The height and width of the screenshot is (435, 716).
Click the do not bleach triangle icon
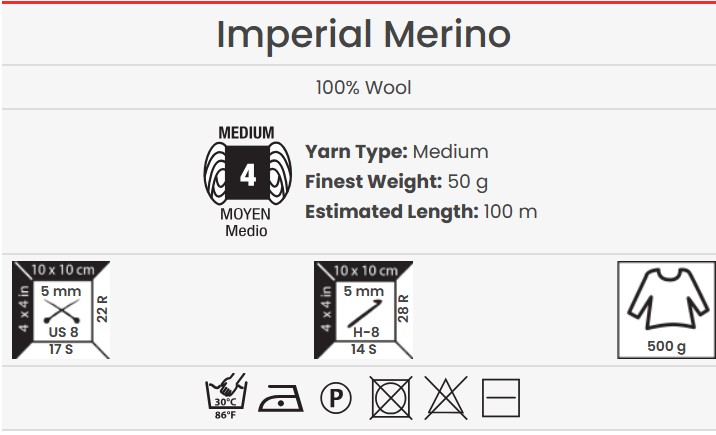tap(444, 399)
